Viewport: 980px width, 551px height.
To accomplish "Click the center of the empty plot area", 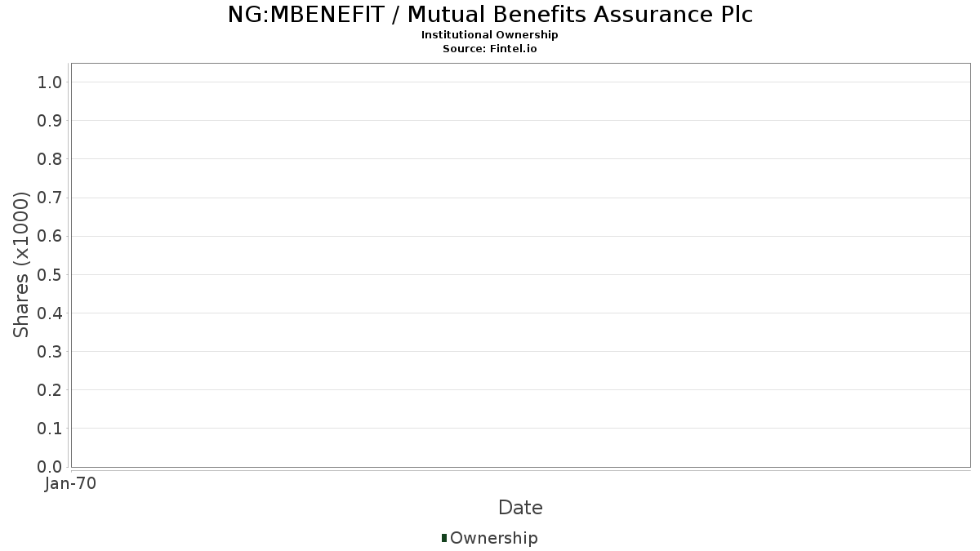I will click(x=520, y=265).
